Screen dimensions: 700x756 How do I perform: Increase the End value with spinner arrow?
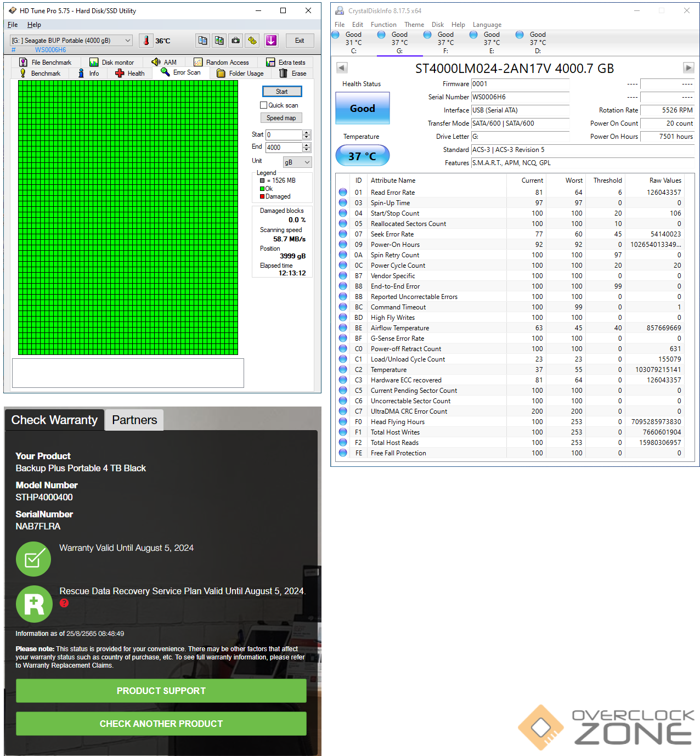(307, 145)
